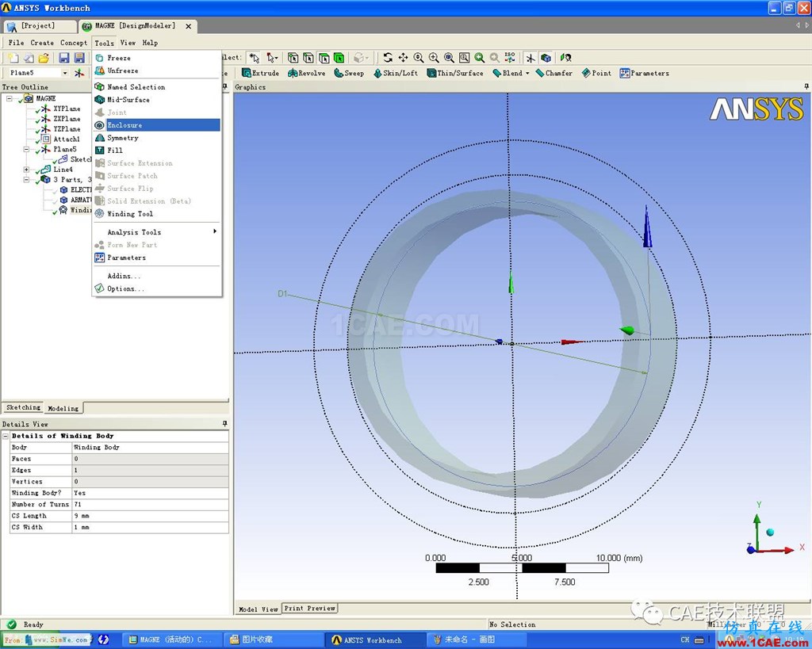
Task: Click the Extrude tool
Action: coord(260,73)
